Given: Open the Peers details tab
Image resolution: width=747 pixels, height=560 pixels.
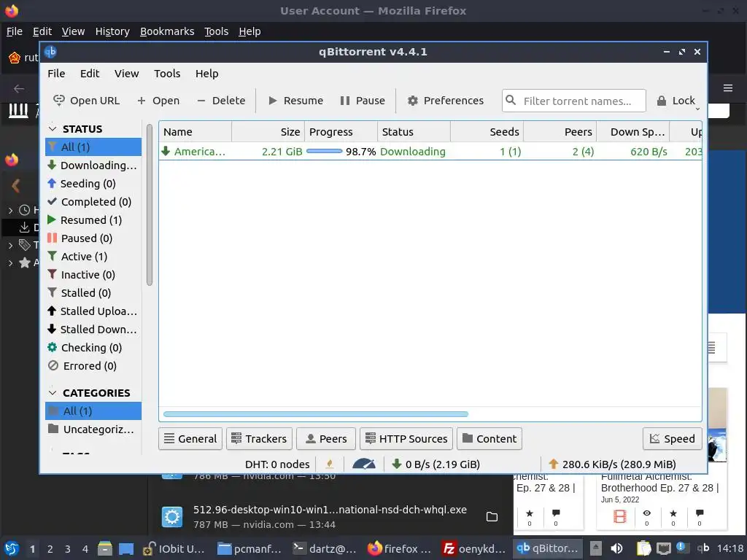Looking at the screenshot, I should (326, 438).
